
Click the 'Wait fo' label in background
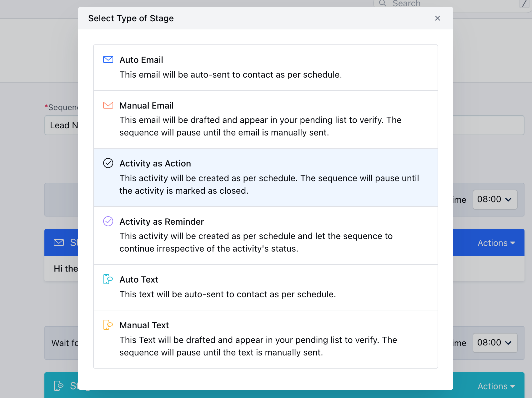click(65, 343)
